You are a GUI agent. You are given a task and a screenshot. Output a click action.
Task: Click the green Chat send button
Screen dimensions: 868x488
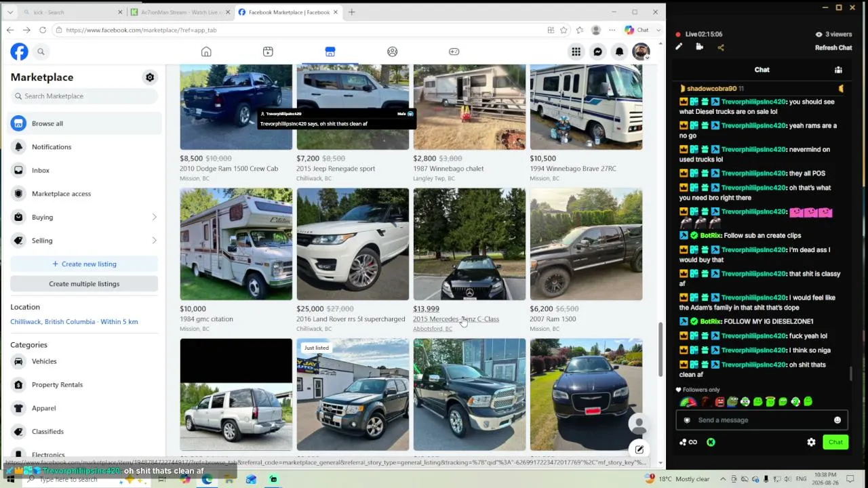pyautogui.click(x=835, y=443)
